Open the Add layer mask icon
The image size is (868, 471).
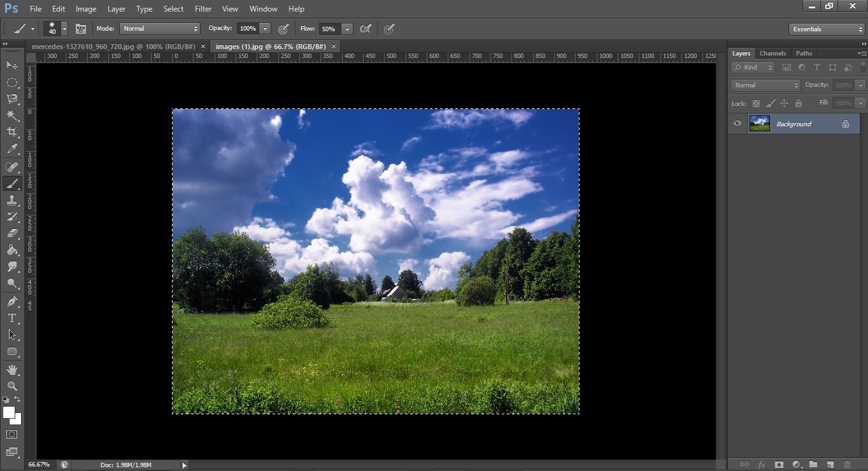[779, 465]
